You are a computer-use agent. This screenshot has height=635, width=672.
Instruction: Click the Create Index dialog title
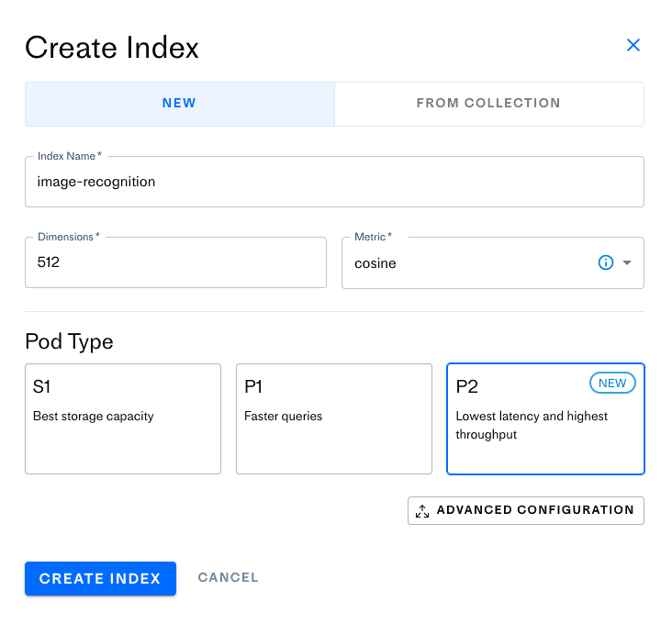coord(112,48)
